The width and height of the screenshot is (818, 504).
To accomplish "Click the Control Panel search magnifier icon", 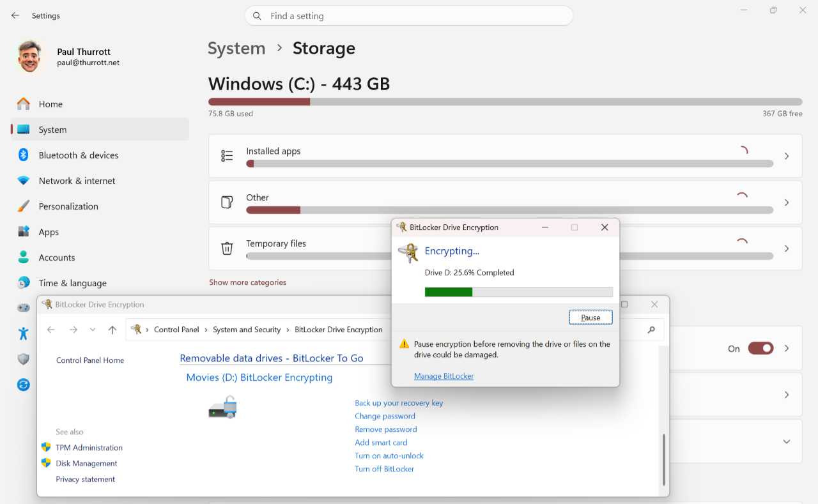I will pyautogui.click(x=651, y=330).
